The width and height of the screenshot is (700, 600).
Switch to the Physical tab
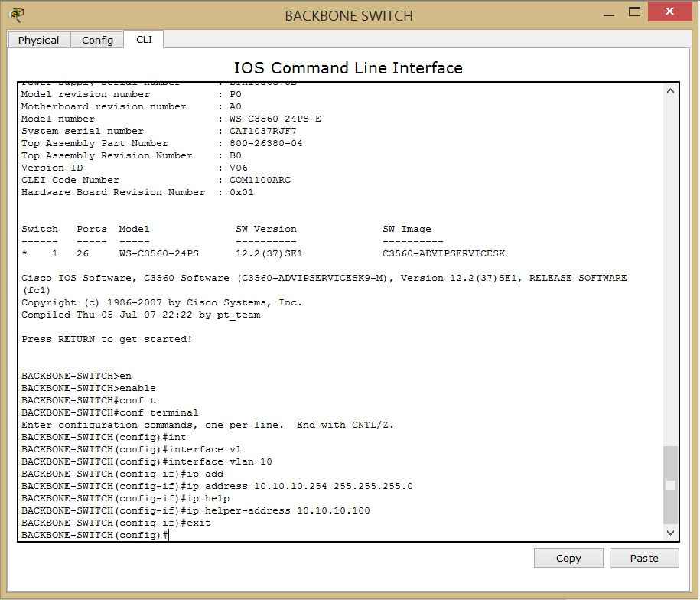coord(39,40)
